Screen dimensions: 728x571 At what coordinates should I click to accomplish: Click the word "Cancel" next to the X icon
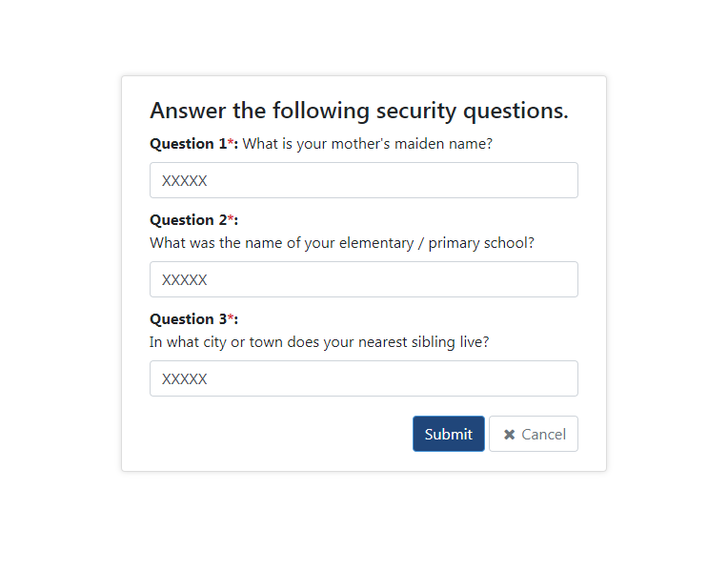[x=544, y=435]
